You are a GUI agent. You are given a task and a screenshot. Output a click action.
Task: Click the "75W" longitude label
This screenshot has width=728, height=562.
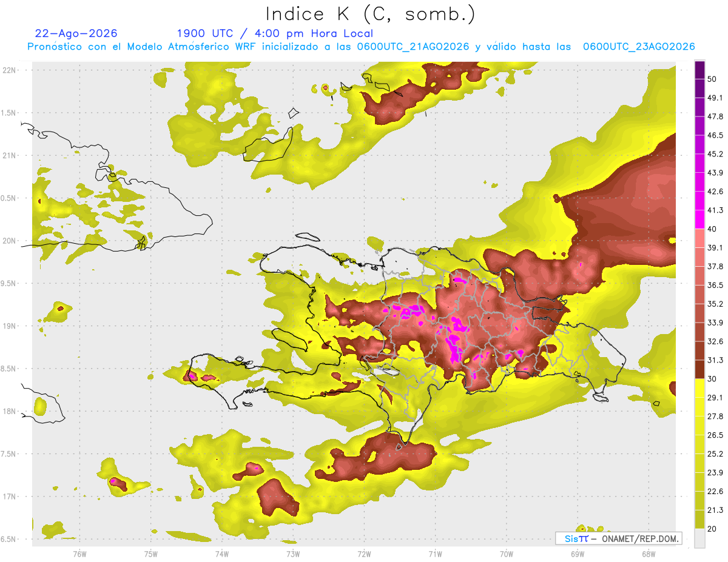tap(151, 554)
